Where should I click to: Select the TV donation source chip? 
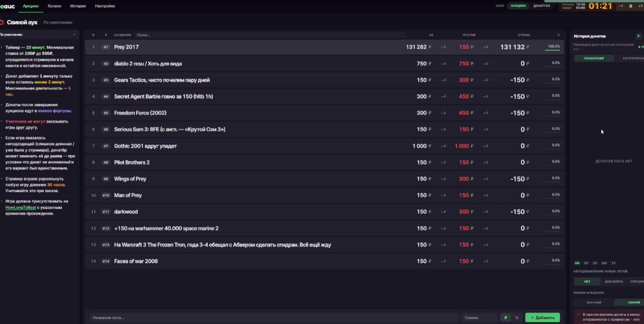coord(613,263)
